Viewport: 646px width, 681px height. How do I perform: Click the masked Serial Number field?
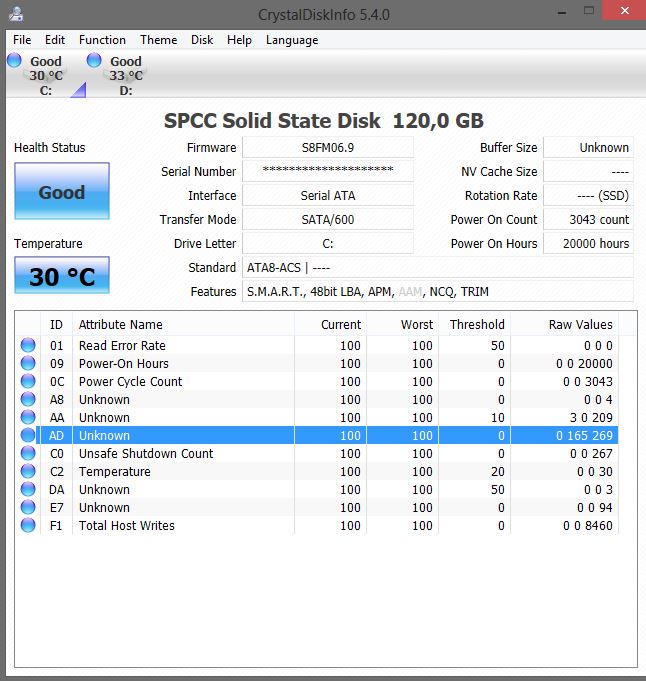pos(328,172)
